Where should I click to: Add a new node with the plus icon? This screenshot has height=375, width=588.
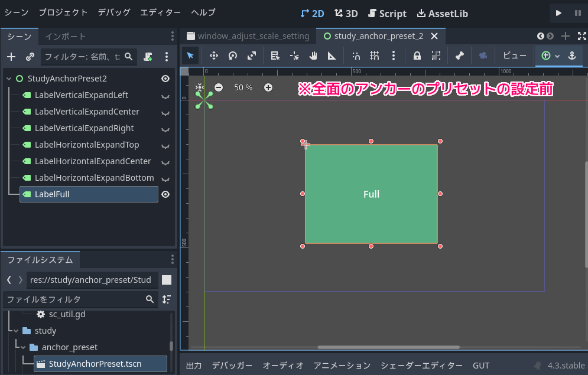click(11, 57)
